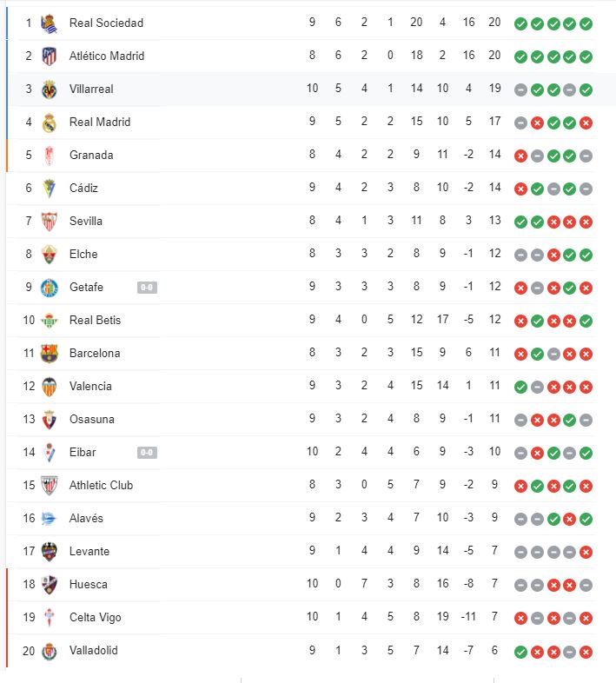This screenshot has width=616, height=683.
Task: Select the Eibar 0-0 live score badge
Action: click(147, 453)
